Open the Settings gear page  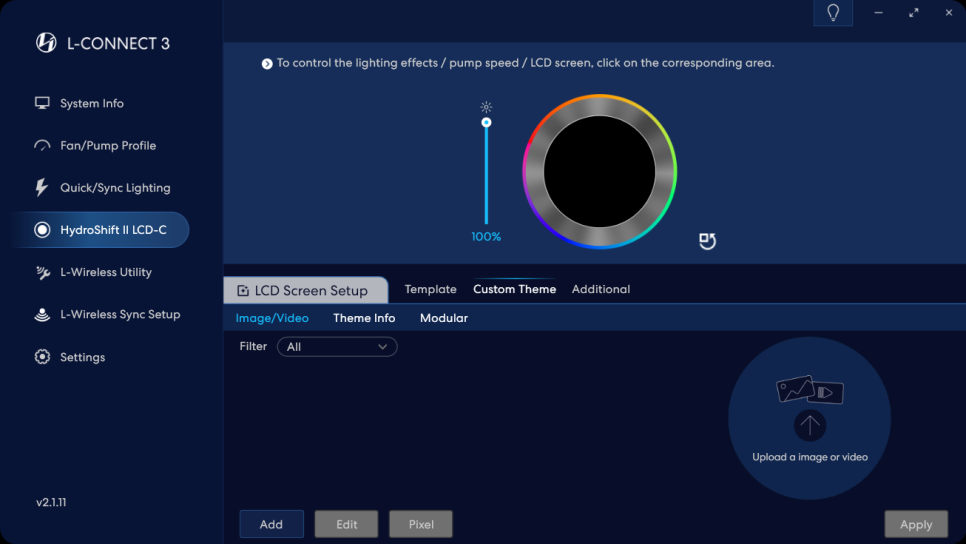tap(82, 357)
